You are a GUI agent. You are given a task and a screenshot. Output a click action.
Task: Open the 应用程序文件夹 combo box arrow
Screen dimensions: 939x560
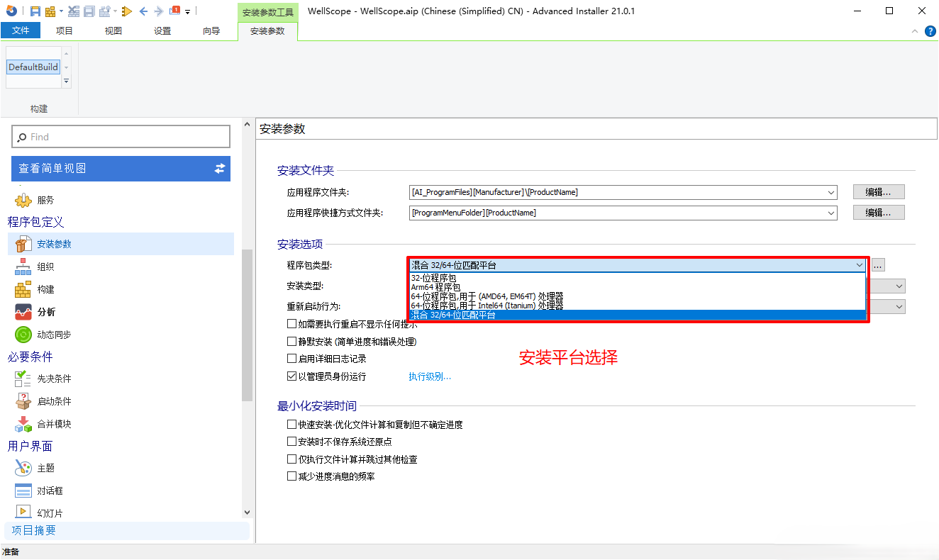830,192
